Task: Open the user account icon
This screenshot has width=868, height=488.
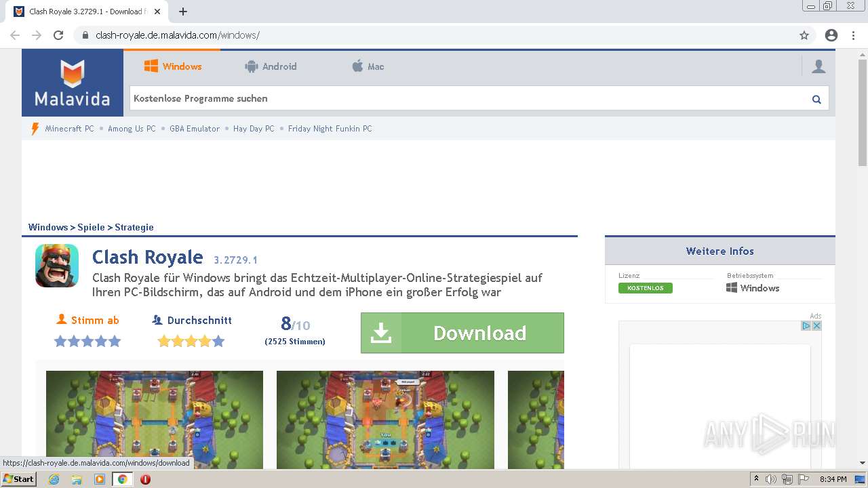Action: pos(818,66)
